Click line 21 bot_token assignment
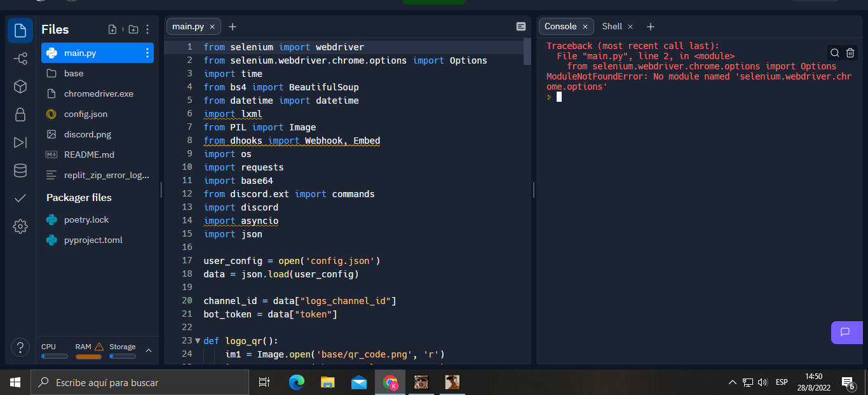 point(270,314)
